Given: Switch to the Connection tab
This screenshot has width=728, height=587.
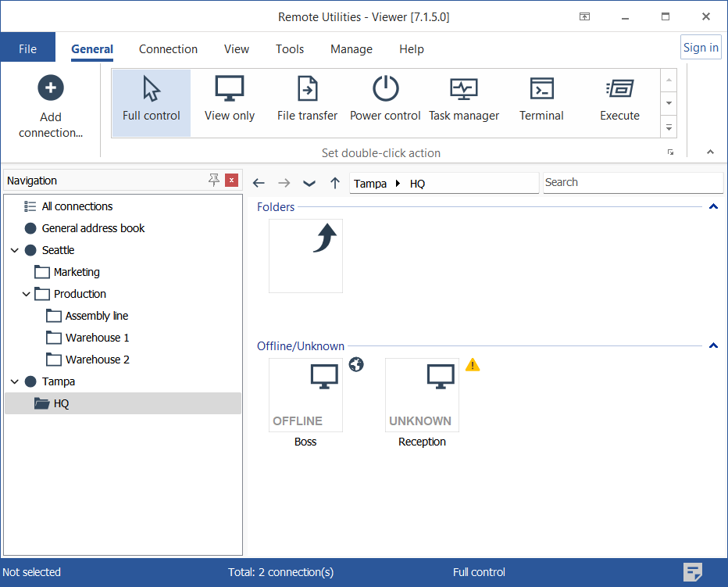Looking at the screenshot, I should coord(168,48).
